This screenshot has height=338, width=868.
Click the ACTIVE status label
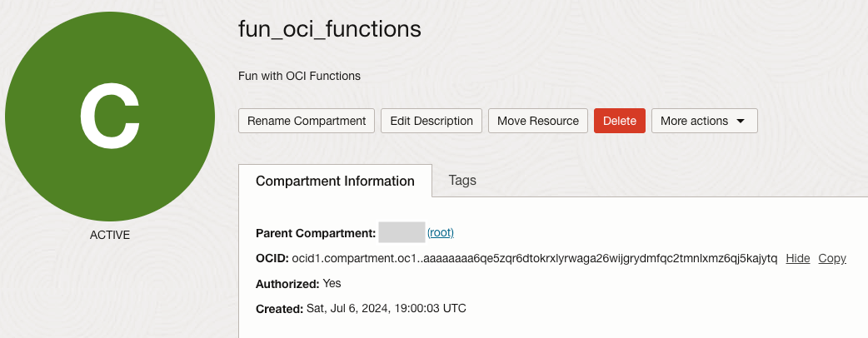point(110,235)
